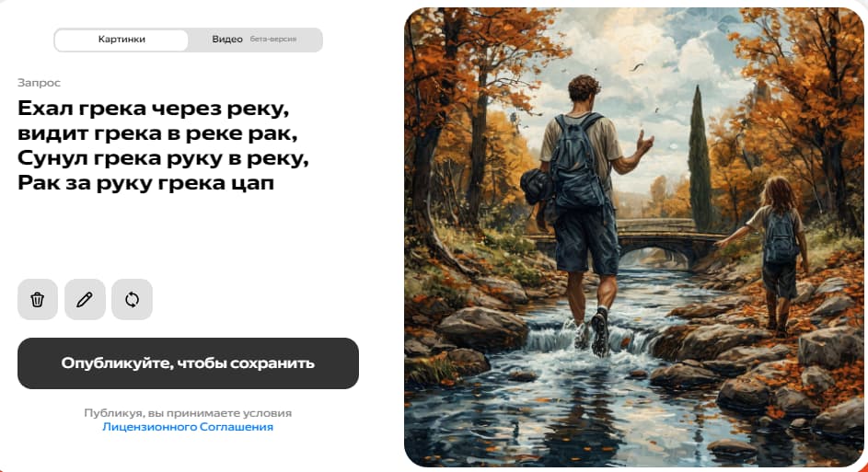Switch to the Картинки tab
The width and height of the screenshot is (868, 472).
pyautogui.click(x=122, y=40)
